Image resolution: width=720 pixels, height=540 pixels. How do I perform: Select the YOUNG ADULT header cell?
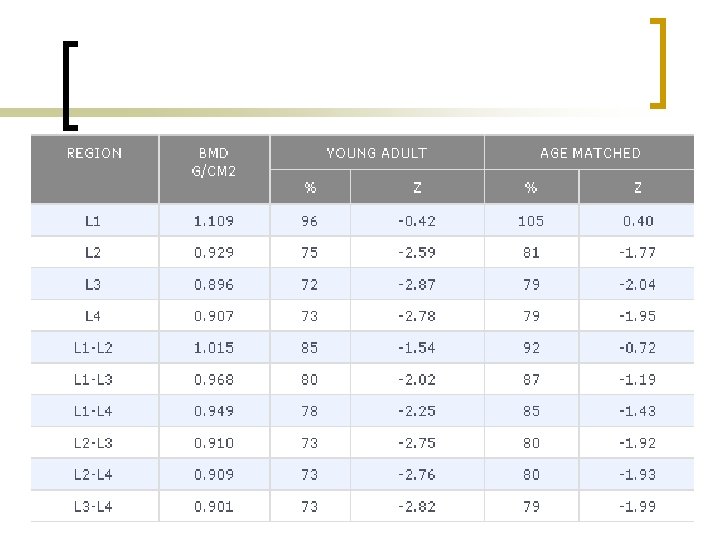click(x=376, y=153)
